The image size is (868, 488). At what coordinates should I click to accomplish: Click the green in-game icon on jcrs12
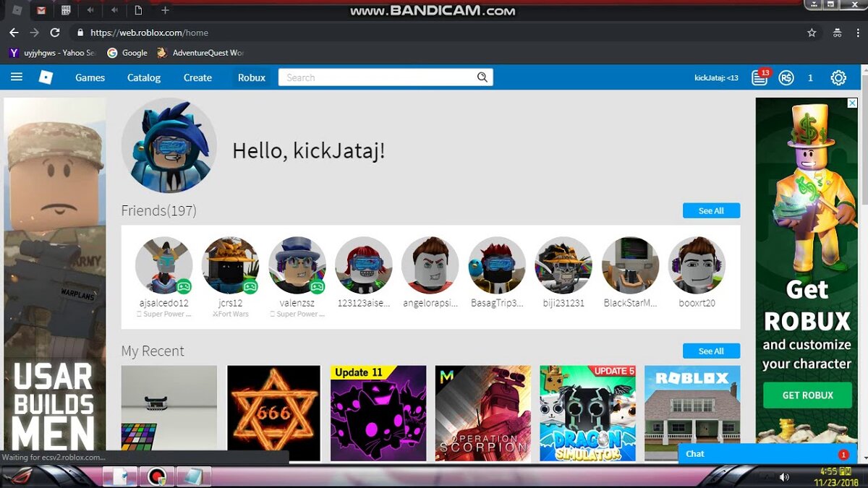(250, 286)
